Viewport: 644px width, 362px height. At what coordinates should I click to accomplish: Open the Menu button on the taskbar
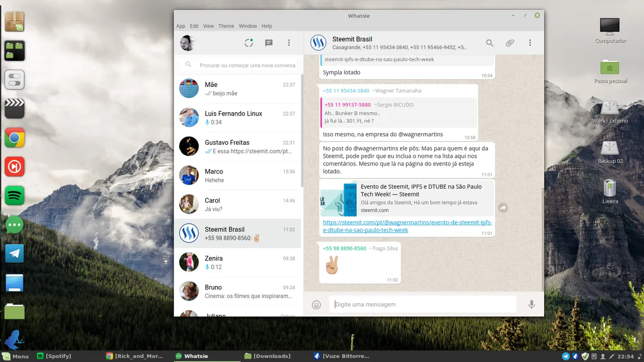click(x=15, y=356)
